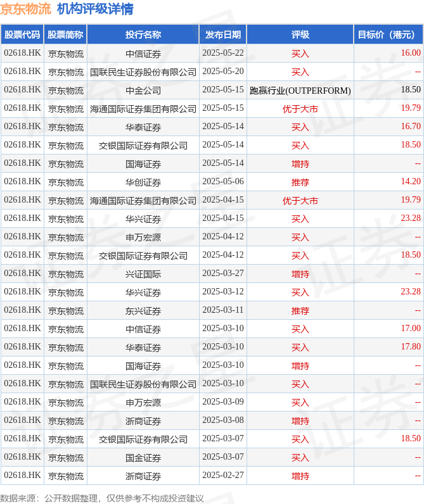The image size is (424, 504).
Task: Click the 京东物流 title text
Action: pyautogui.click(x=26, y=9)
